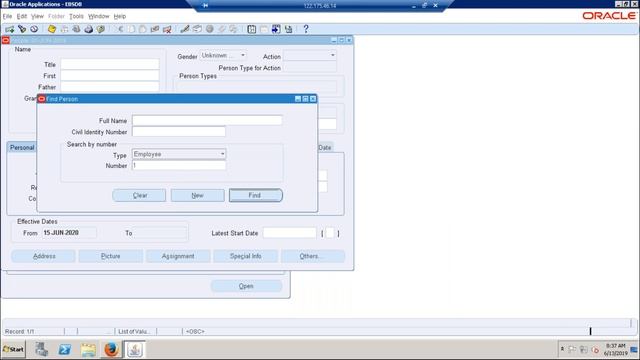Click the question mark Help icon
Viewport: 640px width, 360px height.
click(306, 29)
